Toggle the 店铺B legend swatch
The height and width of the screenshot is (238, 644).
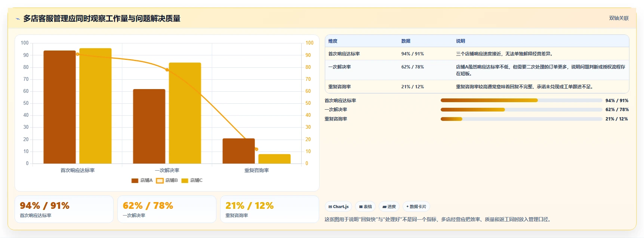160,181
